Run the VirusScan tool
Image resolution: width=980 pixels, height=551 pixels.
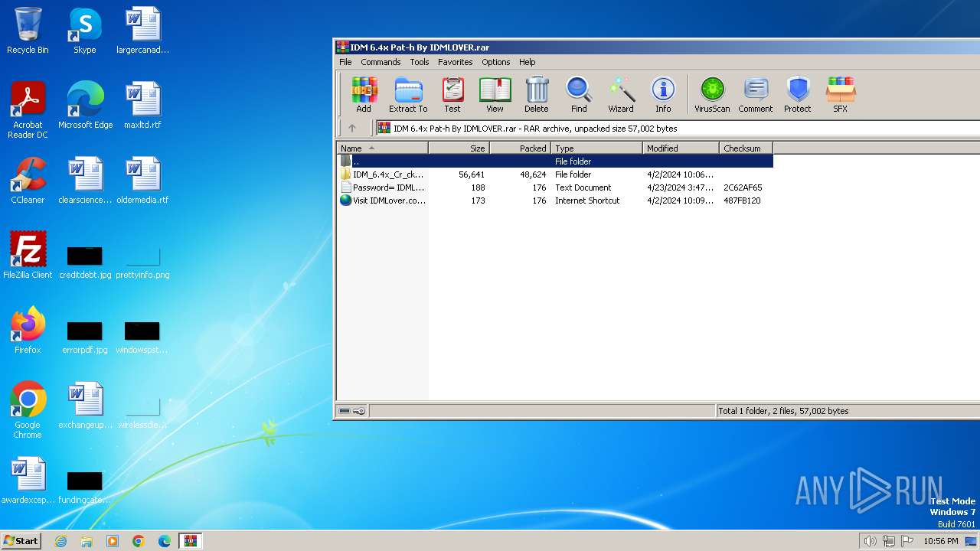pos(712,95)
